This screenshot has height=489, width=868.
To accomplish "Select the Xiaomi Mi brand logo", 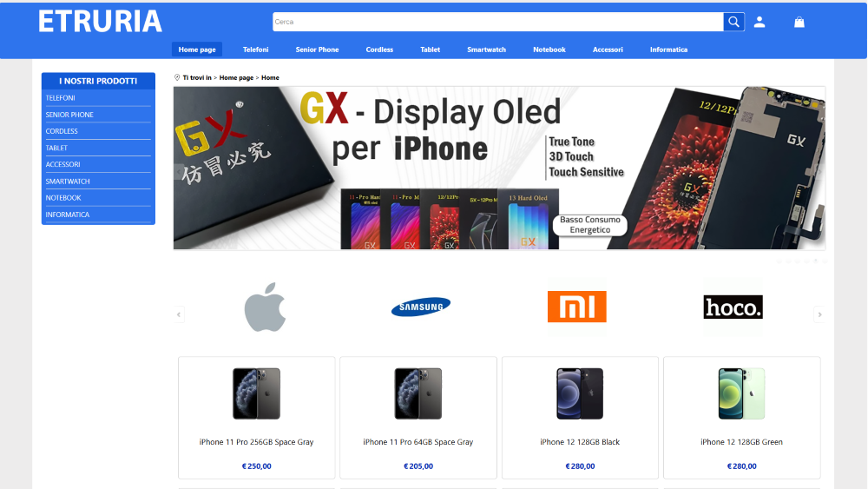I will [577, 307].
